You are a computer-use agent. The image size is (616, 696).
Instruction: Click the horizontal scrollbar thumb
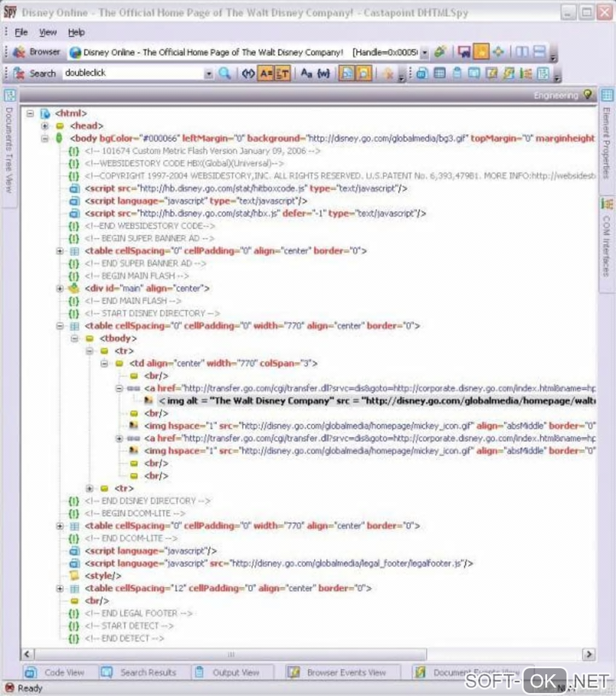231,654
